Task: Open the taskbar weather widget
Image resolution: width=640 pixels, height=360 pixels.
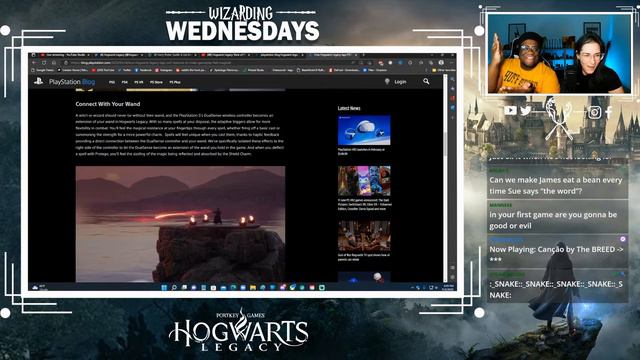Action: click(39, 287)
